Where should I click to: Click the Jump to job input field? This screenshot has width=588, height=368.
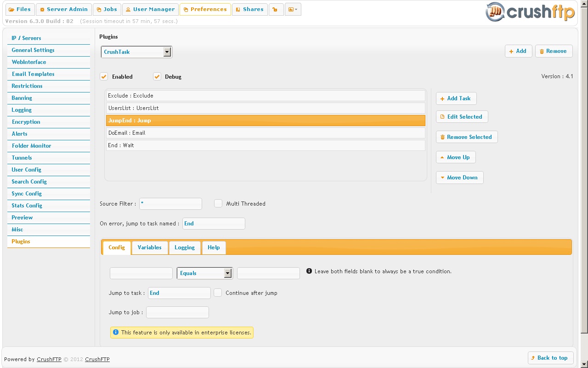coord(177,312)
